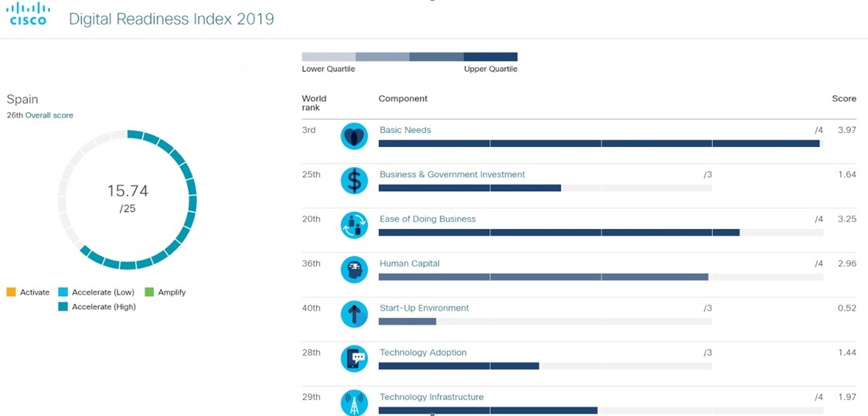Image resolution: width=868 pixels, height=416 pixels.
Task: Click the orange Activate legend swatch
Action: click(x=11, y=292)
